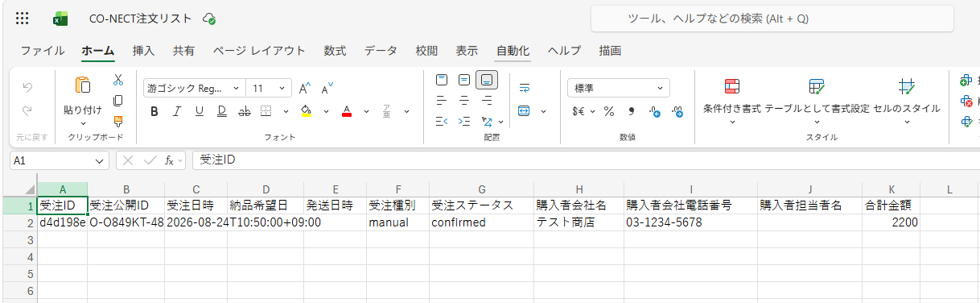Click the テーブルとして書式設定 icon

(x=817, y=86)
